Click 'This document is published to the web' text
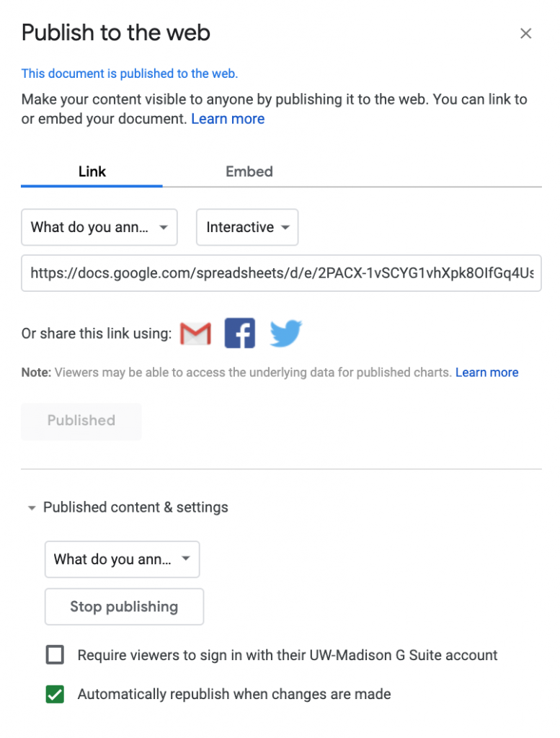This screenshot has width=560, height=738. tap(130, 74)
